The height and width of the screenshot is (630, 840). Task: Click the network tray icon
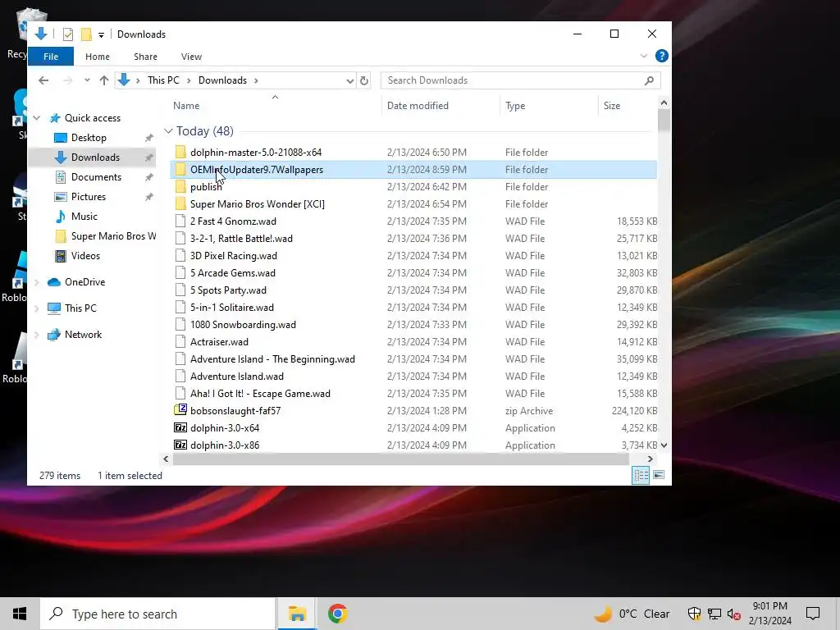click(x=714, y=614)
